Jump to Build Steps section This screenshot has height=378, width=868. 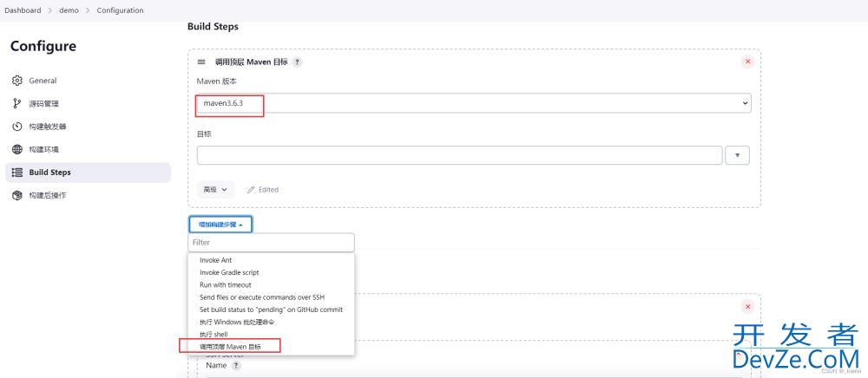tap(88, 173)
